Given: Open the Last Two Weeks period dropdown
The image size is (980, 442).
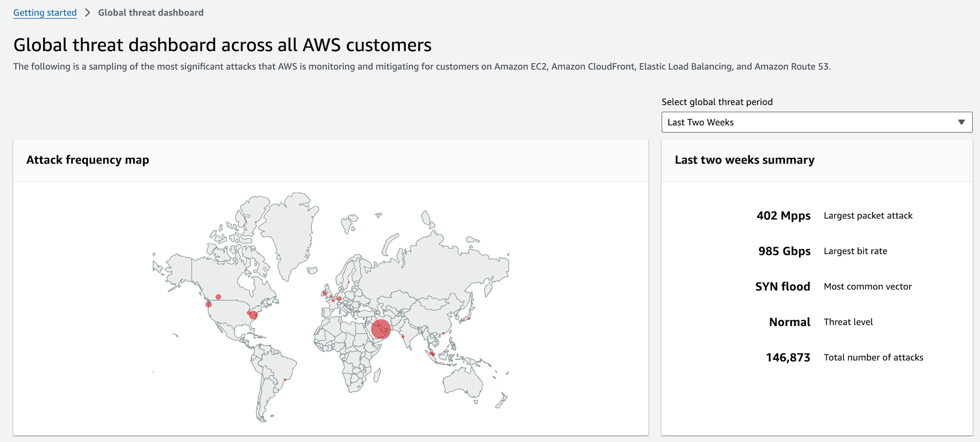Looking at the screenshot, I should [817, 122].
